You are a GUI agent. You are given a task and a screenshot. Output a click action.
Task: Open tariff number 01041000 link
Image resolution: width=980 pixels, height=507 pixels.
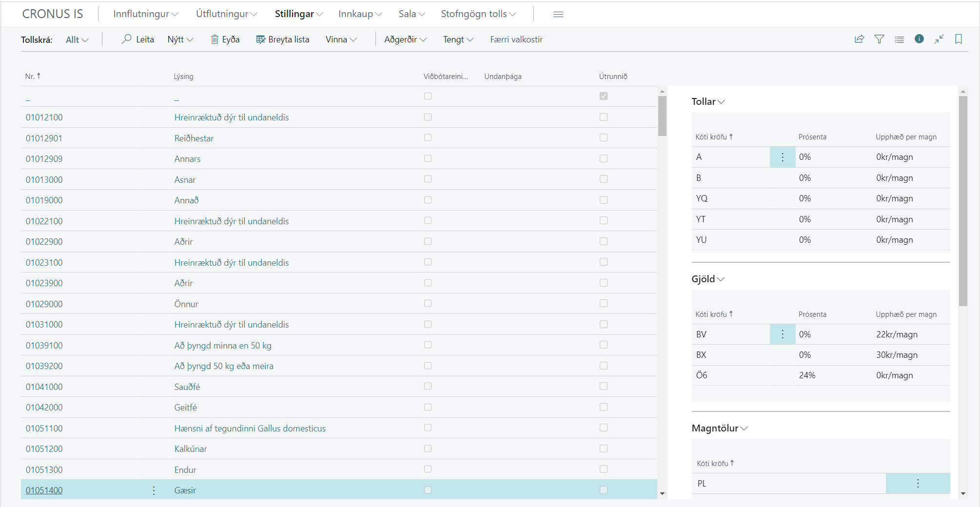click(x=44, y=387)
